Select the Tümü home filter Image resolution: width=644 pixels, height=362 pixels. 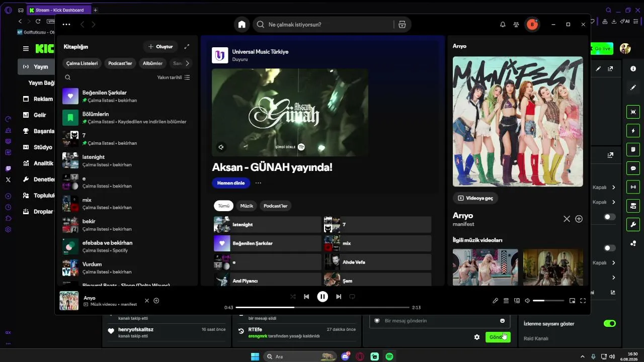tap(224, 206)
